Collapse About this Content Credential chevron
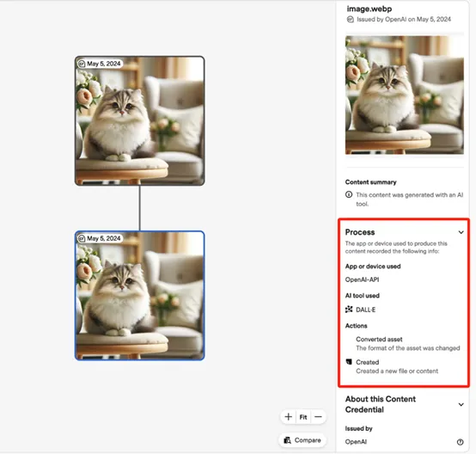Screen dimensions: 476x454 461,404
